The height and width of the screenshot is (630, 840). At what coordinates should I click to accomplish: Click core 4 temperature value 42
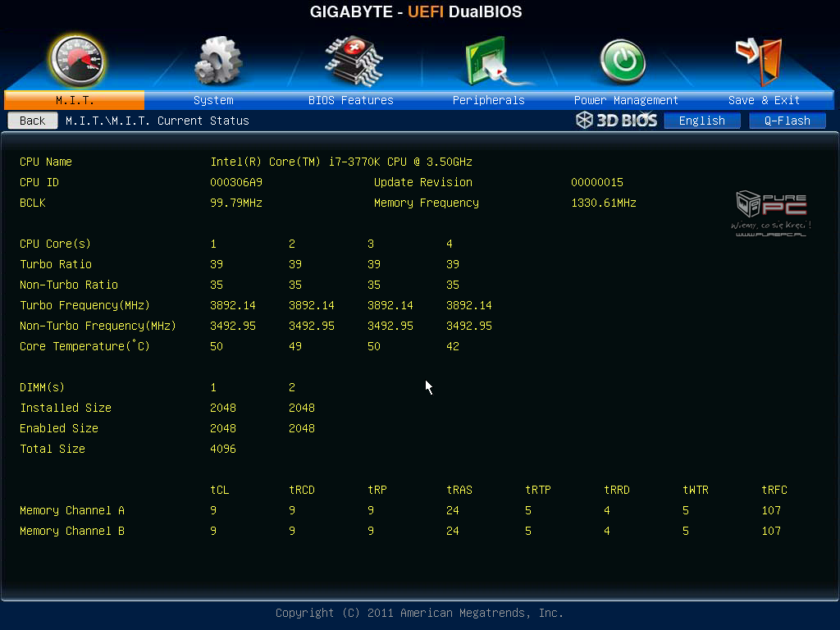point(453,346)
